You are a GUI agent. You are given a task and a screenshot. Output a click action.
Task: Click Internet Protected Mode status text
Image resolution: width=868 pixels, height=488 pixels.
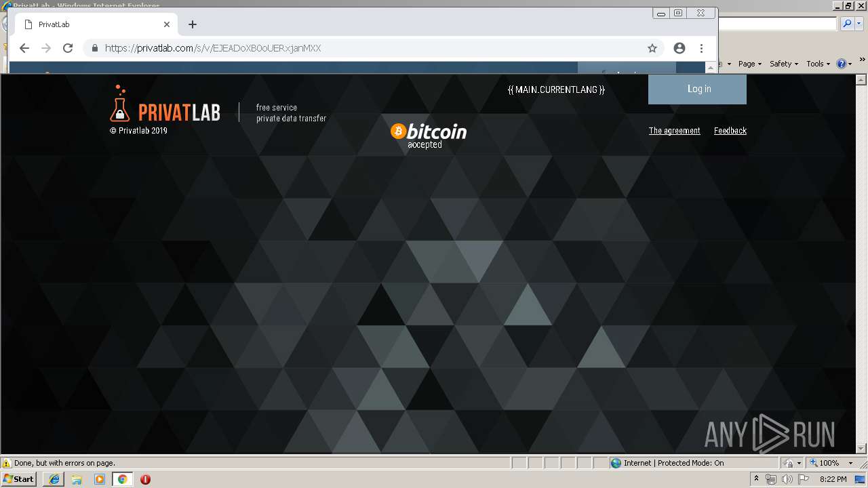673,463
